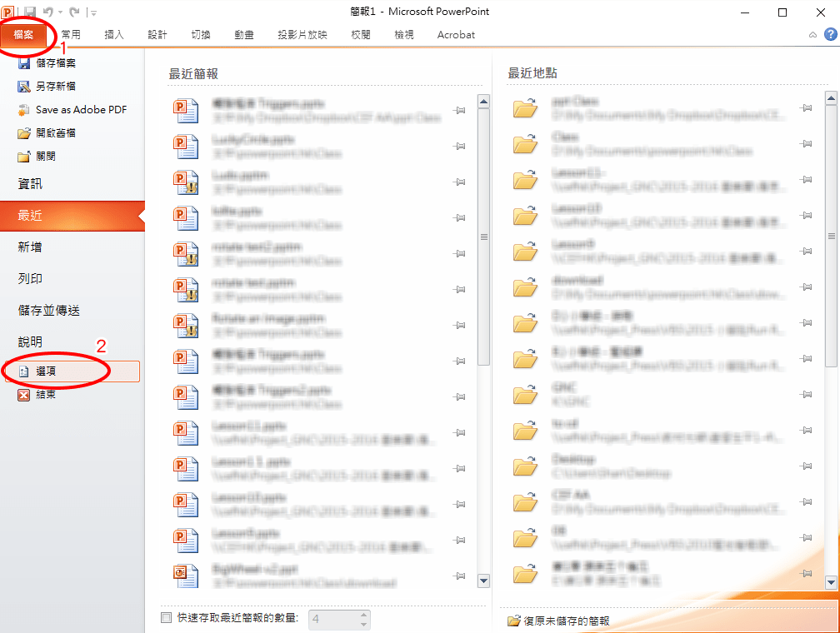Switch to the Acrobat ribbon tab

pos(456,35)
